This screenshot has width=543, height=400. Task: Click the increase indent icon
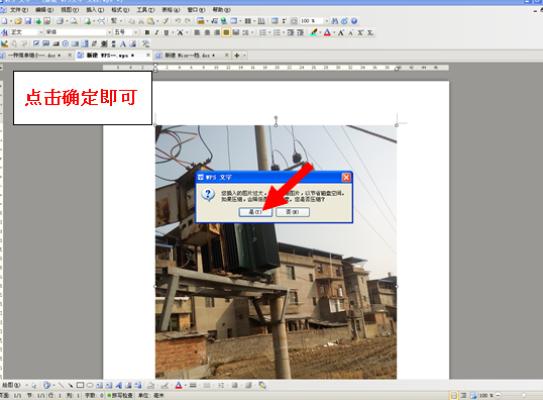(x=300, y=33)
